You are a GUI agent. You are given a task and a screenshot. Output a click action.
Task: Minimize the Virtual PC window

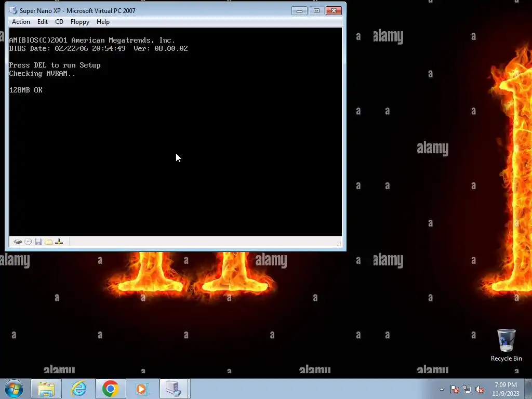[299, 11]
